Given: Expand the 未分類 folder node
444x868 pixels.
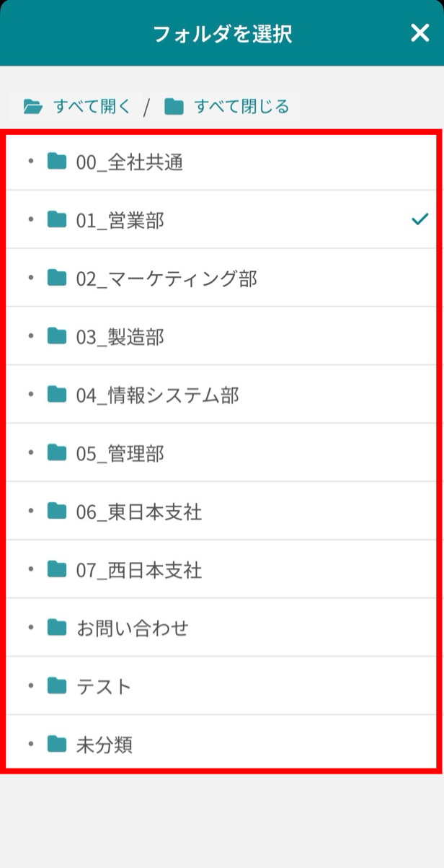Looking at the screenshot, I should pos(29,745).
